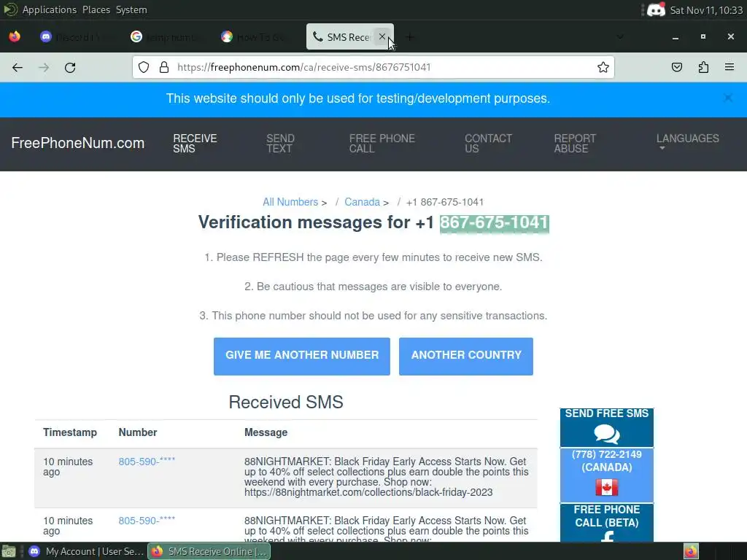Click the browser forward arrow
This screenshot has height=560, width=747.
pos(44,68)
